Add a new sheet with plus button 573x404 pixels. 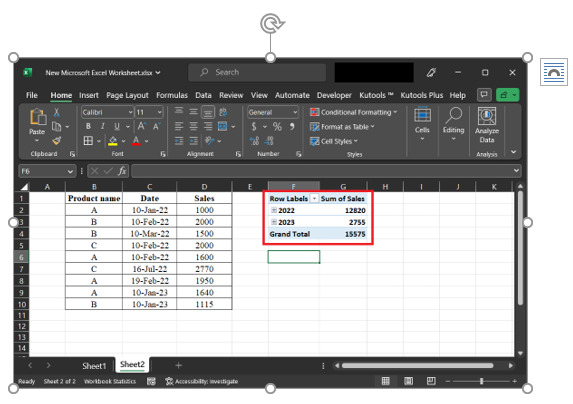point(178,365)
